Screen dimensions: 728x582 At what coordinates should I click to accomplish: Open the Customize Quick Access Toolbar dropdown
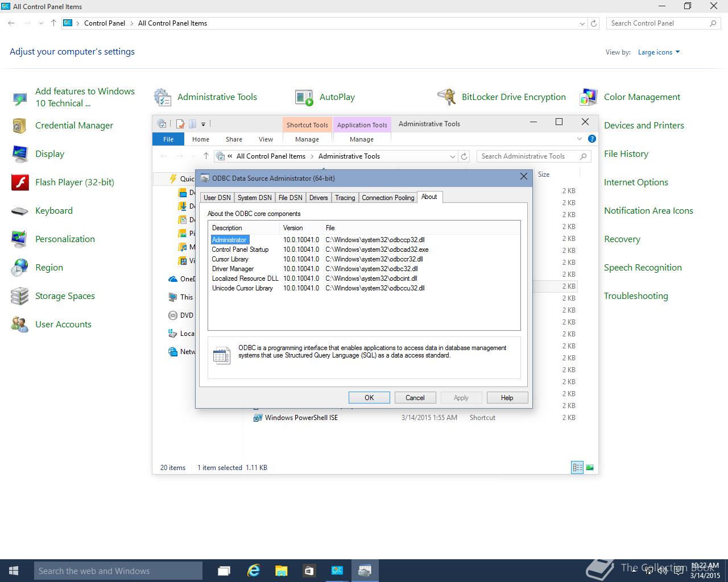coord(203,124)
